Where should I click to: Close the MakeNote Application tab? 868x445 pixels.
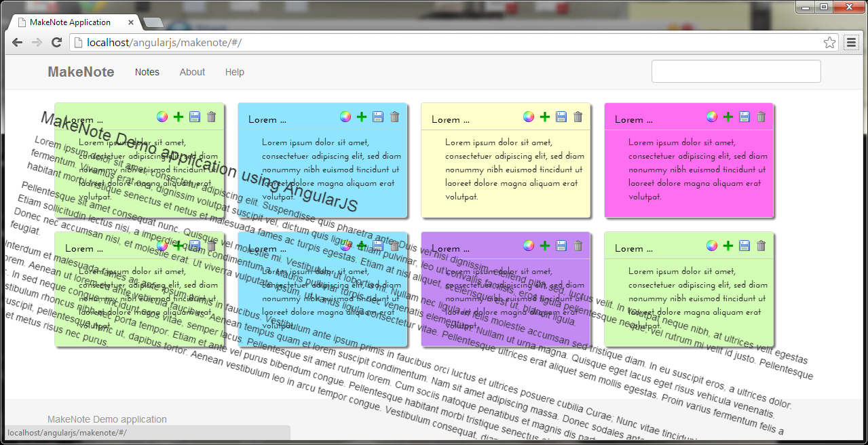pos(132,22)
